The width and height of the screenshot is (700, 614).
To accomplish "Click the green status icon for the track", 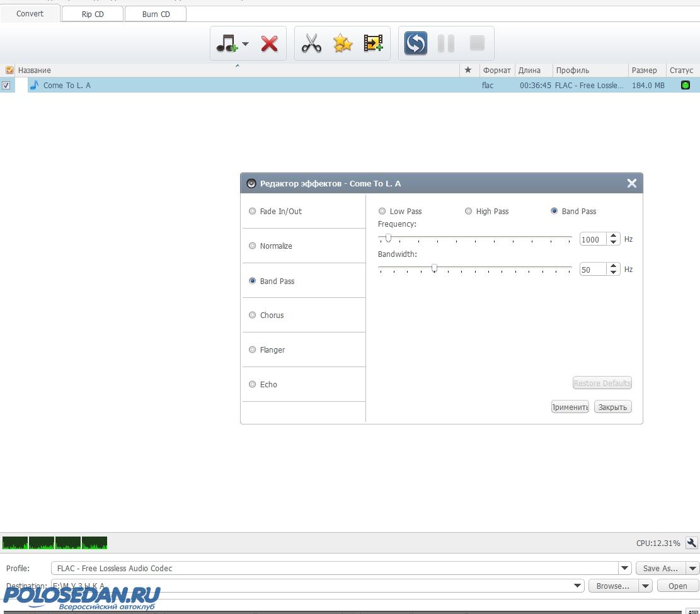I will (686, 85).
